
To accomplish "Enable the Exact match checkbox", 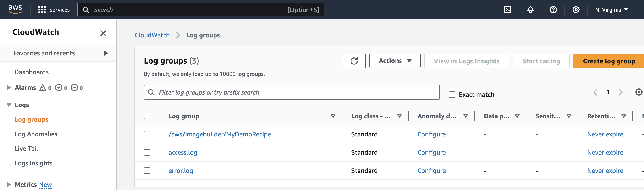I will pyautogui.click(x=452, y=95).
